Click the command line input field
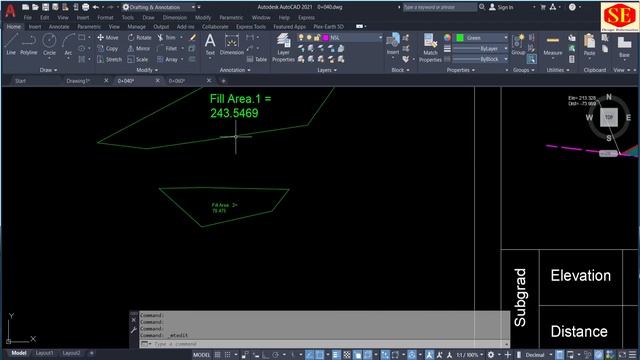 (x=324, y=344)
